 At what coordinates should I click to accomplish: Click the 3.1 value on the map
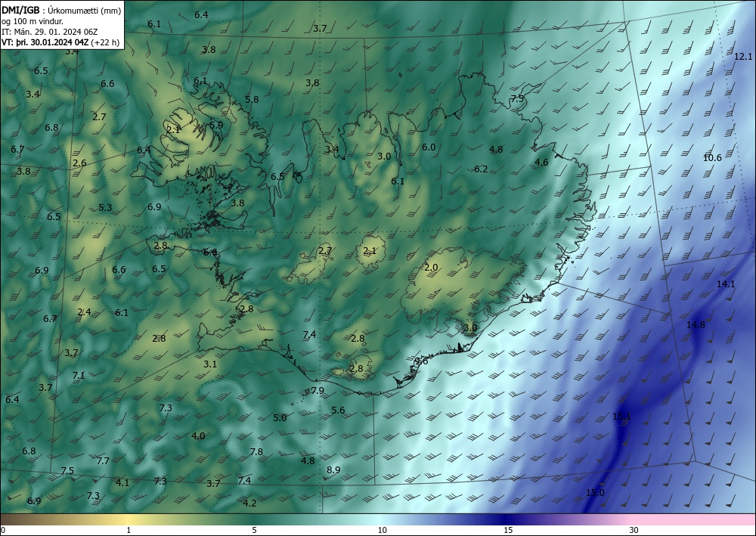point(209,364)
